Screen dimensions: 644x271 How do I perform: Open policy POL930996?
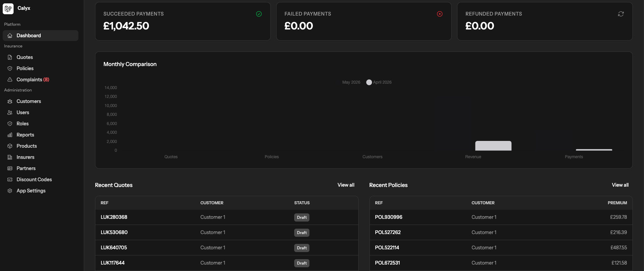pyautogui.click(x=389, y=217)
